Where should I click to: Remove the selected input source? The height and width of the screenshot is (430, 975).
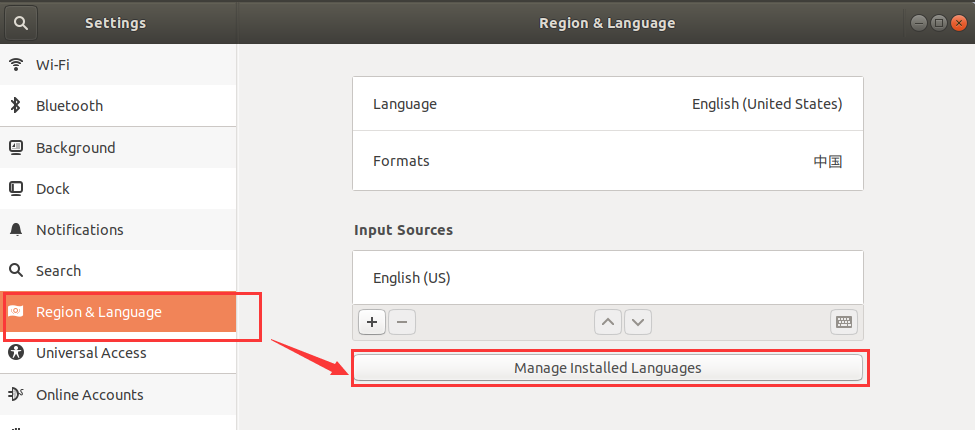pyautogui.click(x=402, y=322)
